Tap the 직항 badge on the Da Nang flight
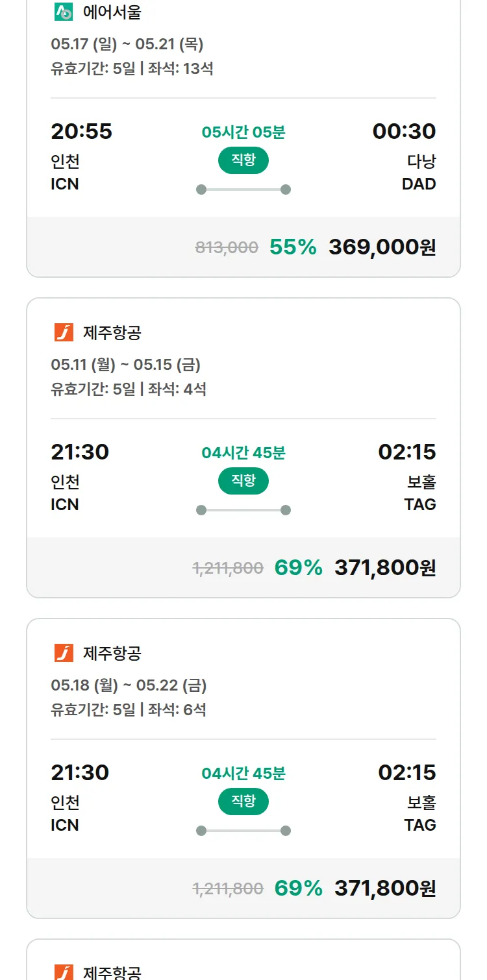This screenshot has height=980, width=487. coord(243,160)
